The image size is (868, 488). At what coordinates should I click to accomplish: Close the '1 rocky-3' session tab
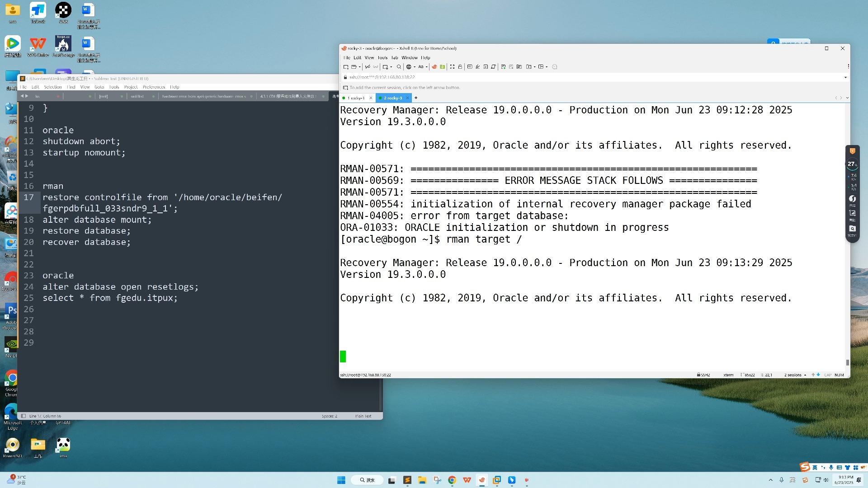(x=371, y=98)
